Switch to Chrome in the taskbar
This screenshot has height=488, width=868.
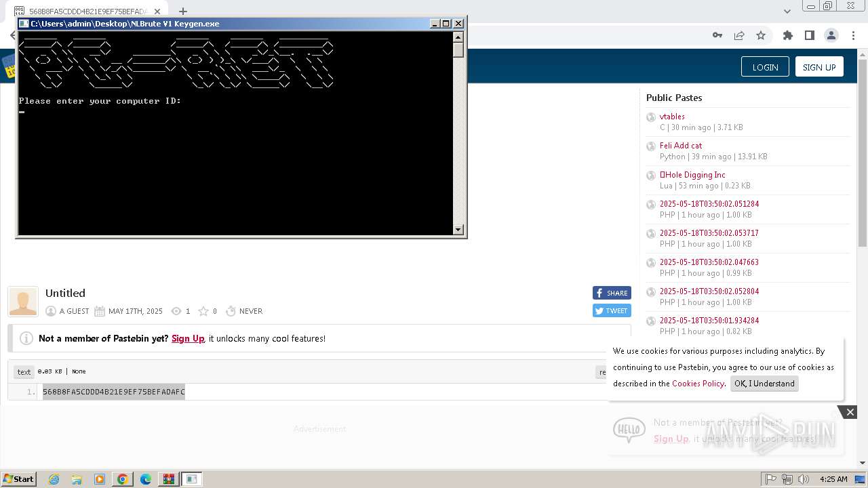click(122, 479)
